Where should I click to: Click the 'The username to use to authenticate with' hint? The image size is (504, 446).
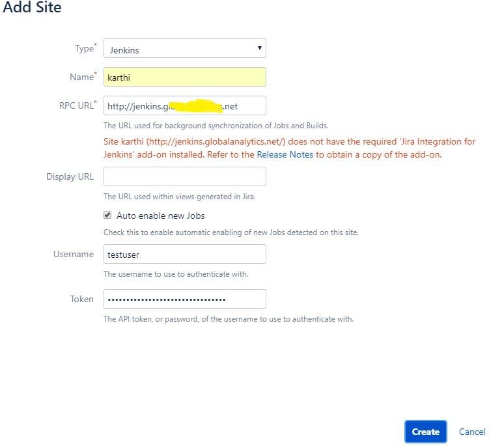pyautogui.click(x=176, y=274)
